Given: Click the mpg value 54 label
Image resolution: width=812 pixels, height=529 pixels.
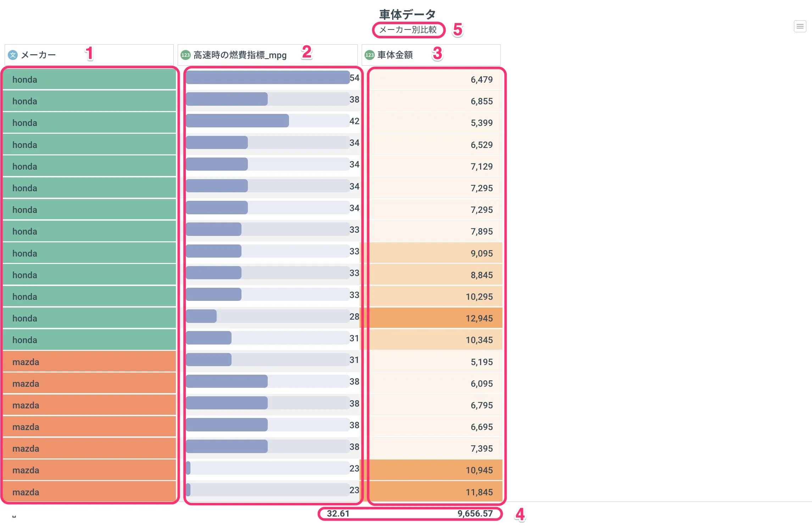Looking at the screenshot, I should click(x=355, y=78).
